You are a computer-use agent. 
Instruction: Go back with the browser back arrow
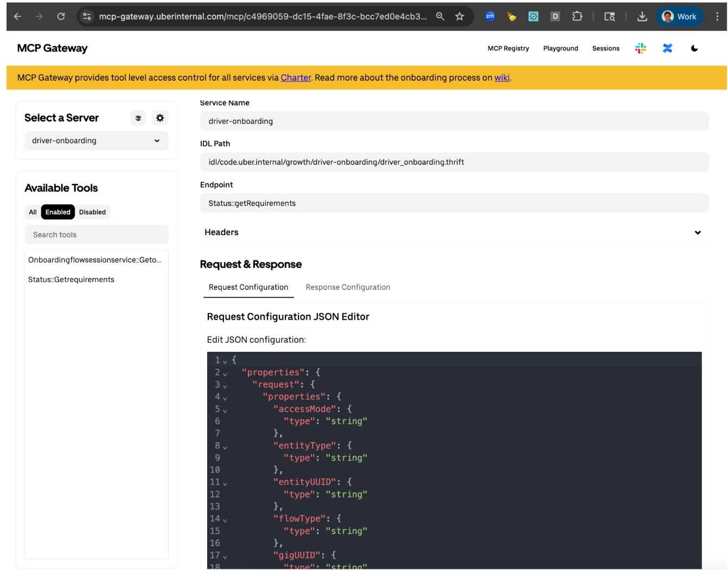17,16
